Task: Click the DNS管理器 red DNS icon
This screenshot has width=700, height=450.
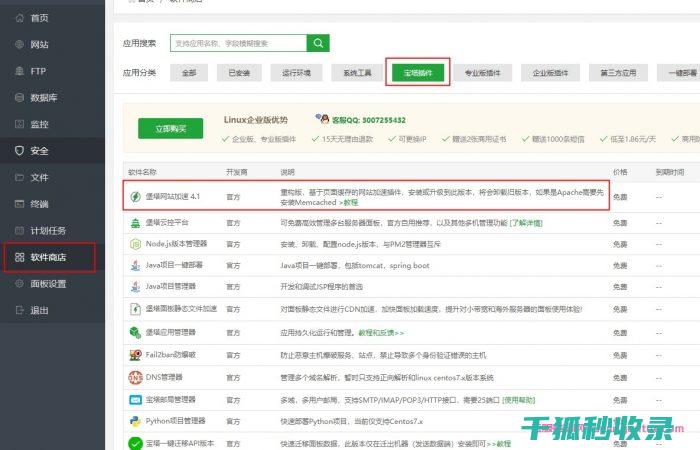Action: [x=135, y=377]
